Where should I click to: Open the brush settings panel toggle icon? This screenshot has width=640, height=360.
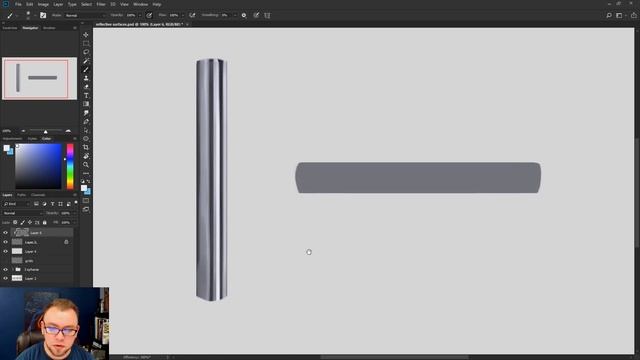tap(43, 15)
